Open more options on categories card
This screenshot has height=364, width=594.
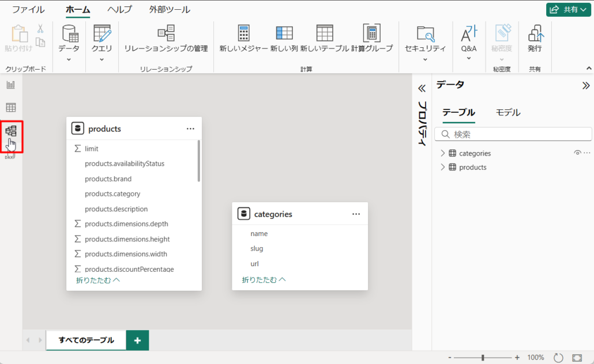click(x=356, y=214)
